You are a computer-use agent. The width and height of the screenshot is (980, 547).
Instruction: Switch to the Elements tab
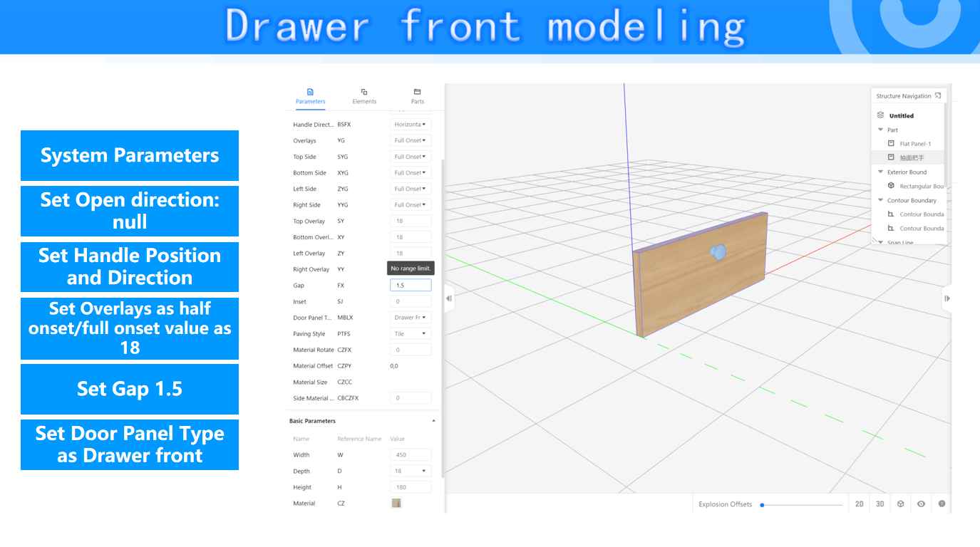point(364,96)
